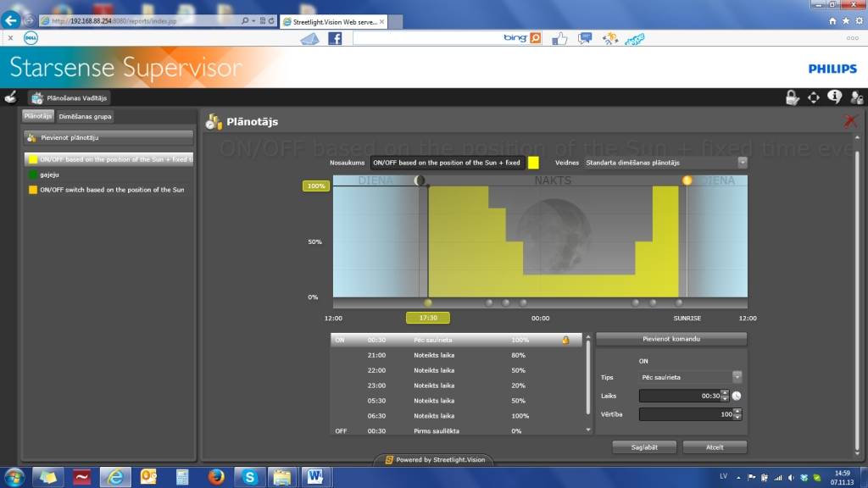Decrease Vērtība with the down arrow
Viewport: 868px width, 488px height.
coord(737,417)
